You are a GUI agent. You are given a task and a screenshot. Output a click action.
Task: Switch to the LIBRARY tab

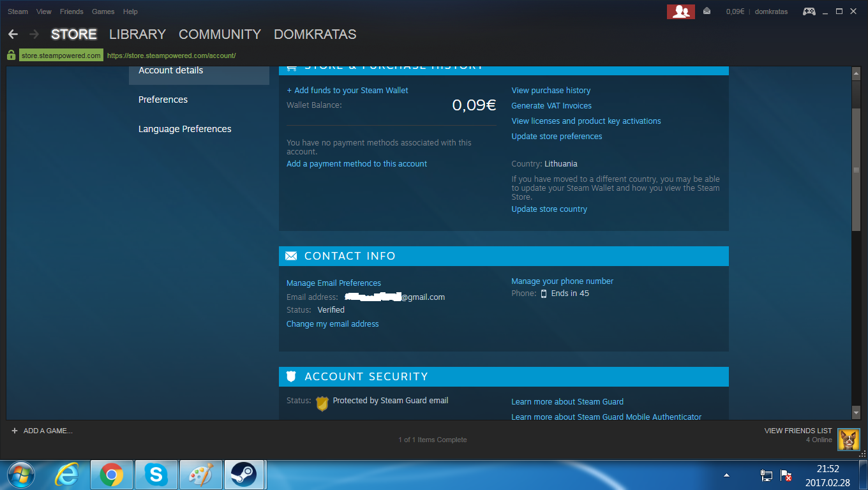[137, 34]
